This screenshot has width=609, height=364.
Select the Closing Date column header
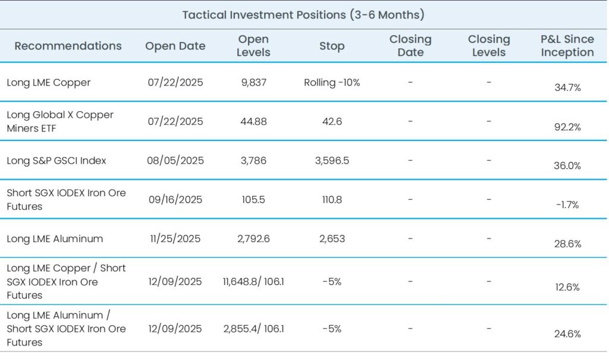tap(410, 46)
